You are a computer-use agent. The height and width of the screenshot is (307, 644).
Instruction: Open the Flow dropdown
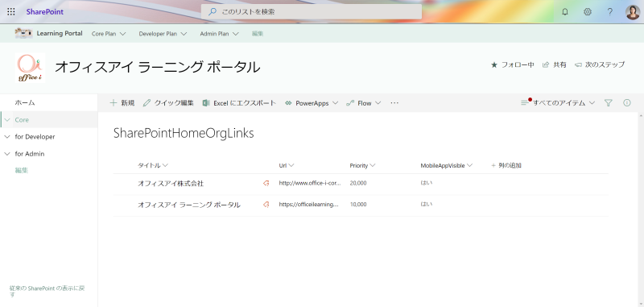point(364,103)
